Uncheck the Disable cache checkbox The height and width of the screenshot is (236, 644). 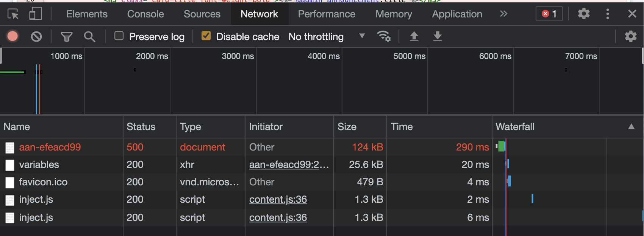click(x=206, y=36)
